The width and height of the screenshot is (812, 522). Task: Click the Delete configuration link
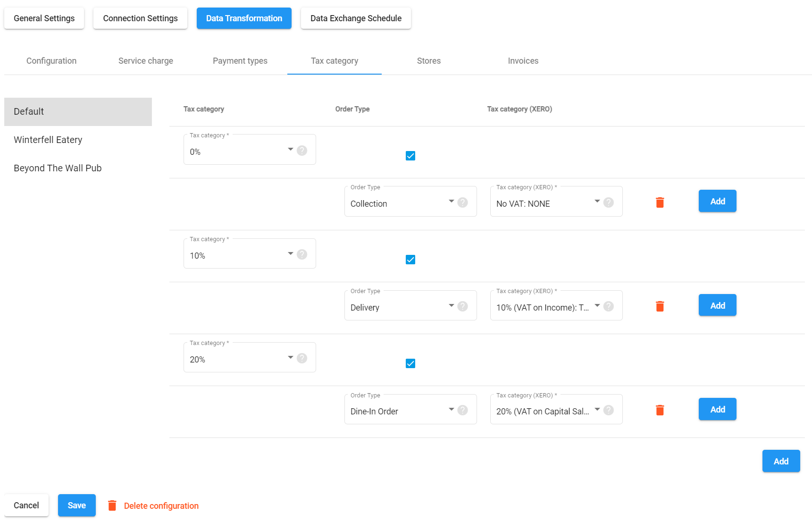point(161,506)
